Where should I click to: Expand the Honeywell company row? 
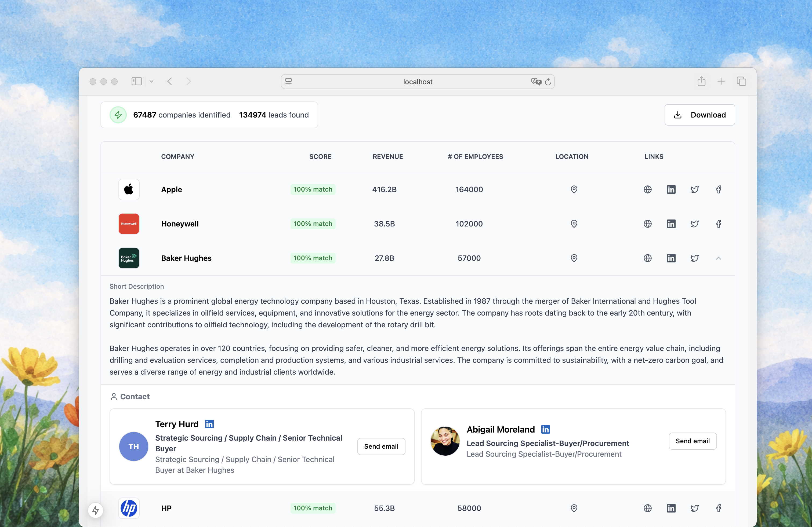[180, 224]
